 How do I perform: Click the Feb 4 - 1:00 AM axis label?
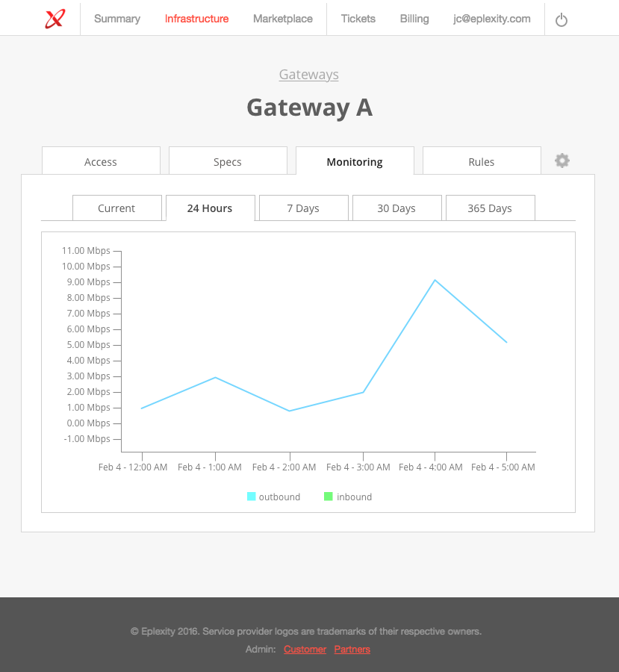210,467
